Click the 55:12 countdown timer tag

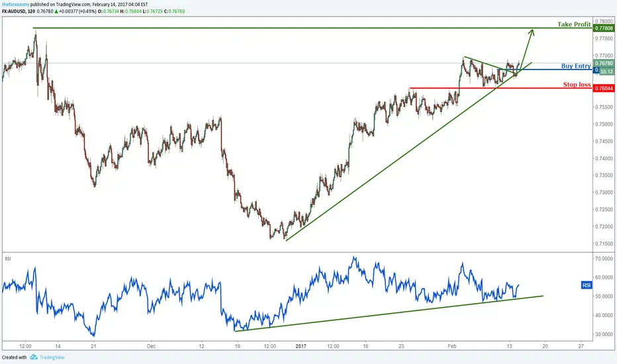(x=606, y=71)
